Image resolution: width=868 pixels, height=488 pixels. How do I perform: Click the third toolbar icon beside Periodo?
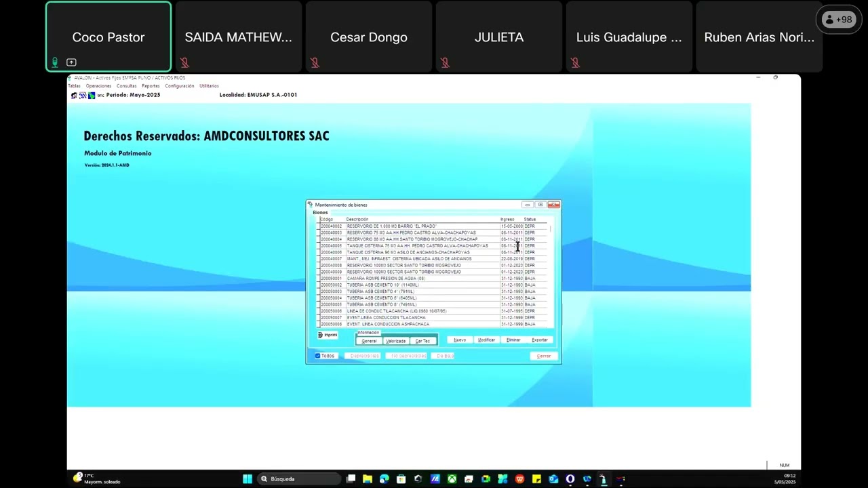[x=92, y=96]
